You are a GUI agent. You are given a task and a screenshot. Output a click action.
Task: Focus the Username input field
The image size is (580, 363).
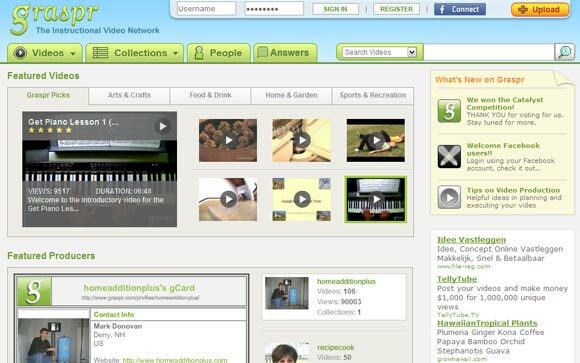(x=206, y=9)
